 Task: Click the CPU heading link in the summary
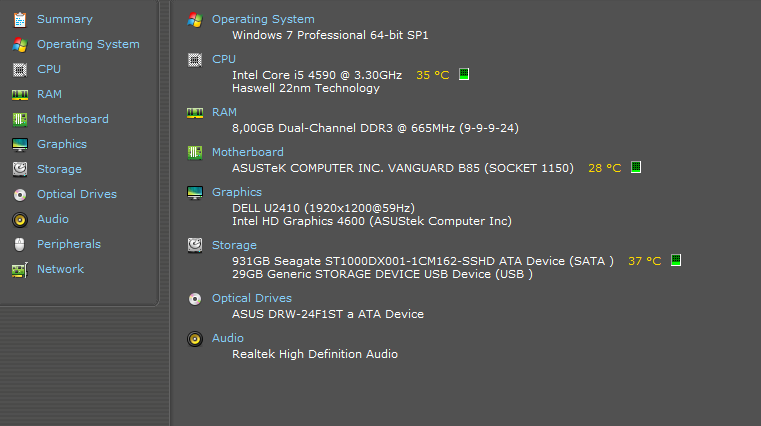pyautogui.click(x=224, y=59)
